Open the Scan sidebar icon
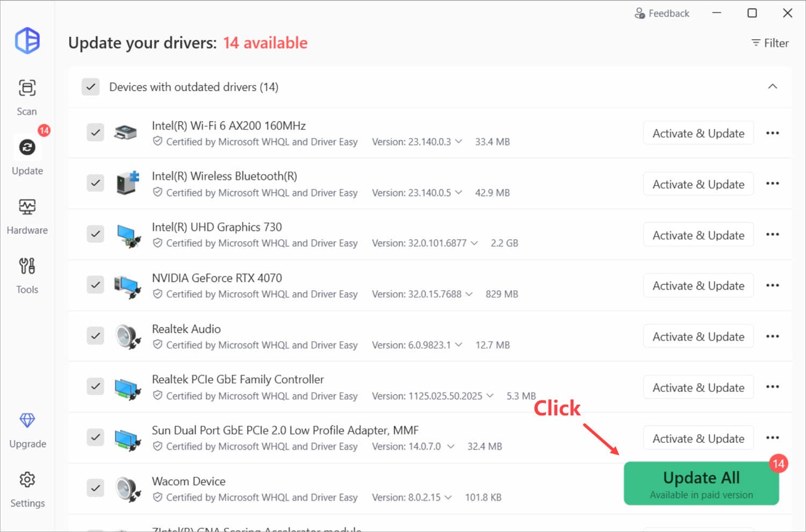 coord(27,88)
